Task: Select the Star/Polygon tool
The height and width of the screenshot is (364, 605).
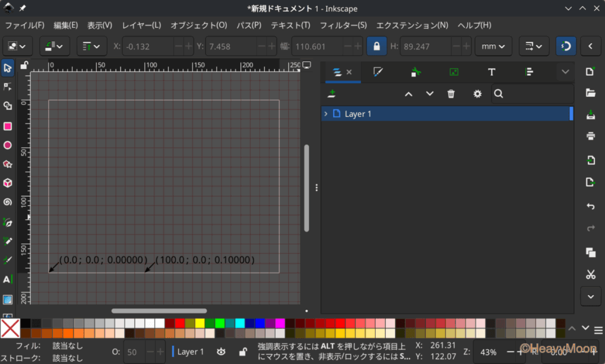Action: pyautogui.click(x=8, y=164)
